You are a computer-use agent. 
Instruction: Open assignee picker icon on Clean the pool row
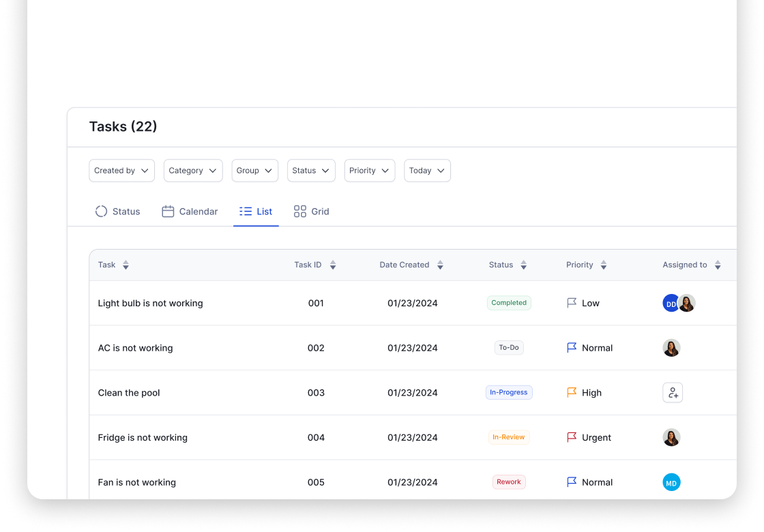coord(673,393)
